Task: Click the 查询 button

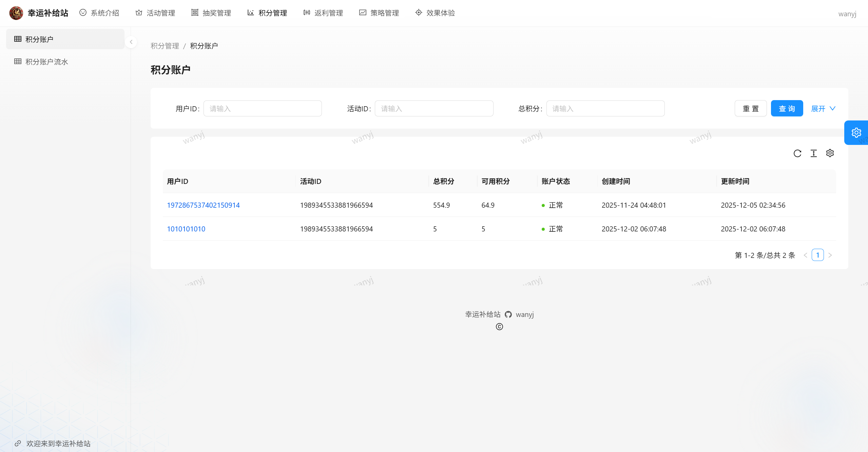Action: click(787, 109)
